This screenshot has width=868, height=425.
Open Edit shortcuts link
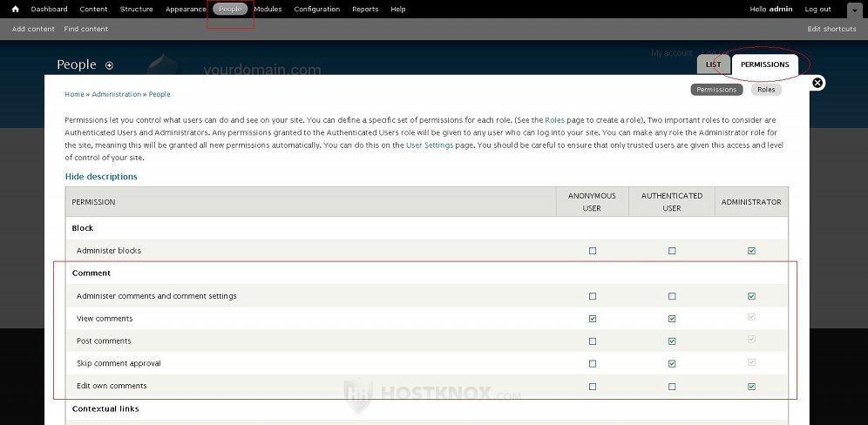pyautogui.click(x=832, y=29)
